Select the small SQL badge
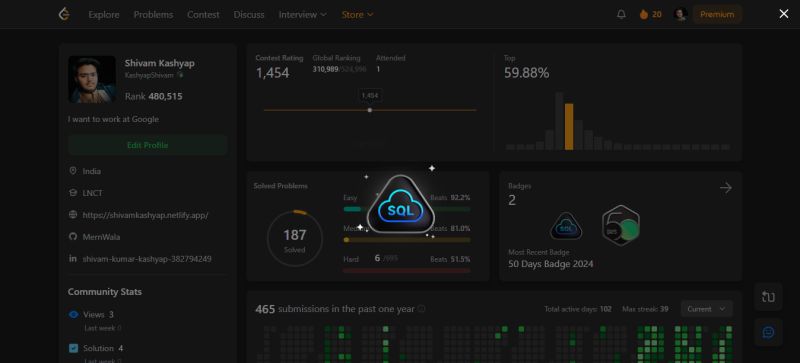The height and width of the screenshot is (363, 800). (566, 226)
